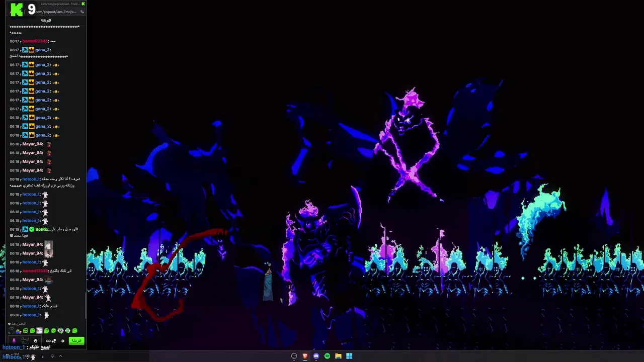Click the moderator badge next to BotRix
Image resolution: width=644 pixels, height=362 pixels.
(25, 229)
